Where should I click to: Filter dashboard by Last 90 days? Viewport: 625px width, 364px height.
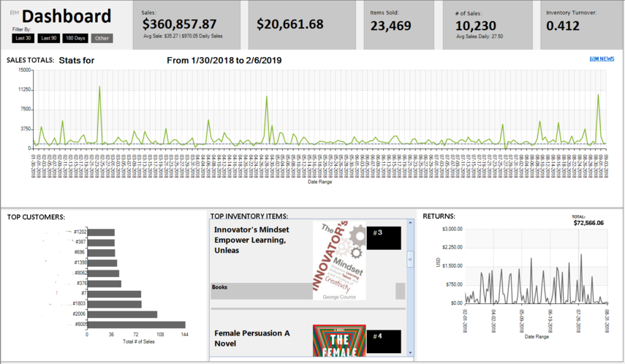pos(49,38)
